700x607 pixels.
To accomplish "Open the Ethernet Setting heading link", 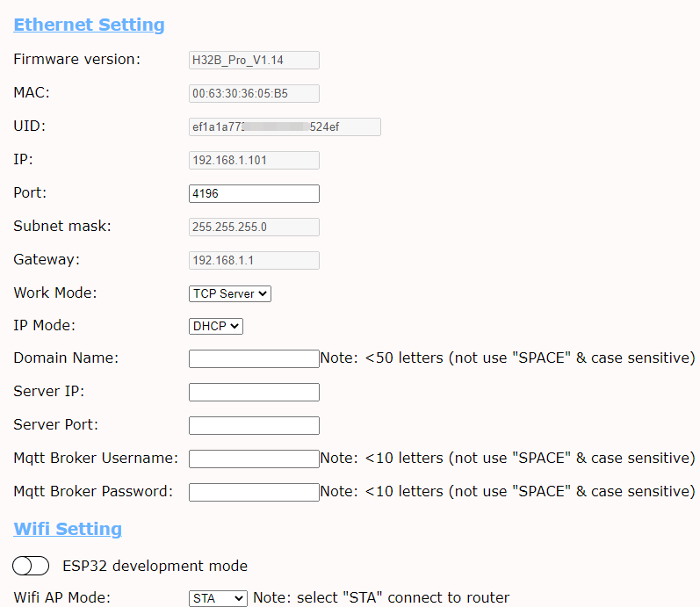I will (89, 25).
